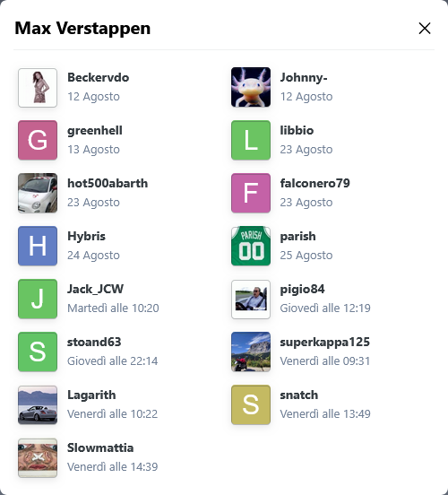The height and width of the screenshot is (495, 448).
Task: Close the Max Verstappen dialog
Action: (425, 29)
